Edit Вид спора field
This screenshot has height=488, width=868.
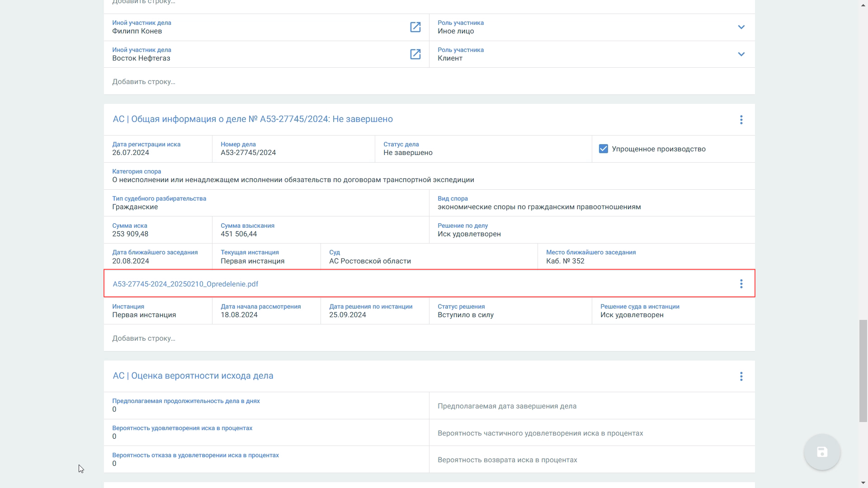pos(592,203)
